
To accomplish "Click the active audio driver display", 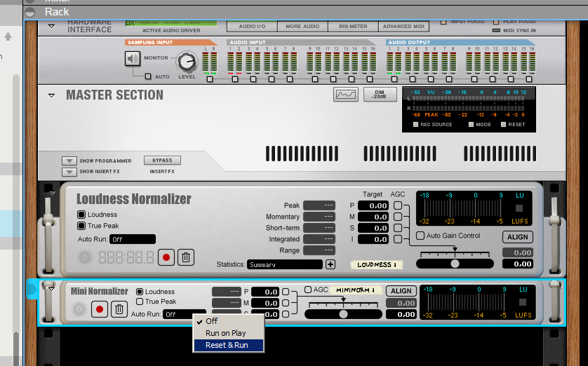I will [x=171, y=23].
